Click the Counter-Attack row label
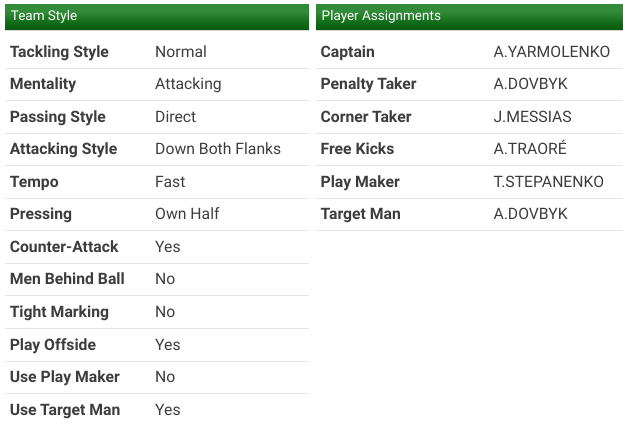Viewport: 623px width, 425px height. point(64,247)
